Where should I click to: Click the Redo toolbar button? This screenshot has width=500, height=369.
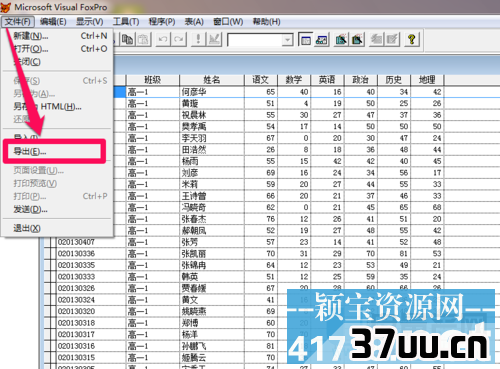(179, 39)
